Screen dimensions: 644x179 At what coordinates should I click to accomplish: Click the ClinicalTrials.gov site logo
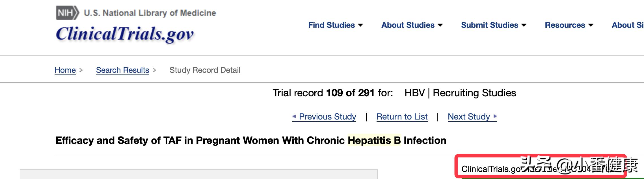coord(125,34)
